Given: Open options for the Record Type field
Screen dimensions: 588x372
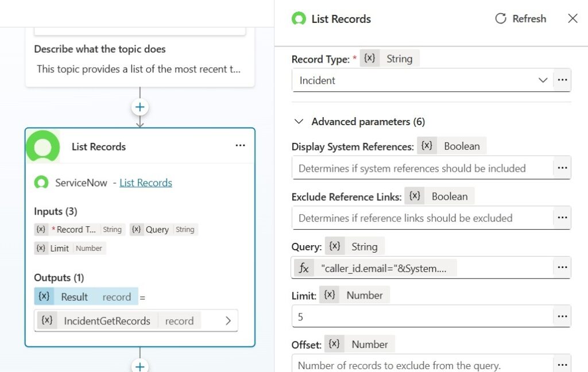Looking at the screenshot, I should [562, 80].
